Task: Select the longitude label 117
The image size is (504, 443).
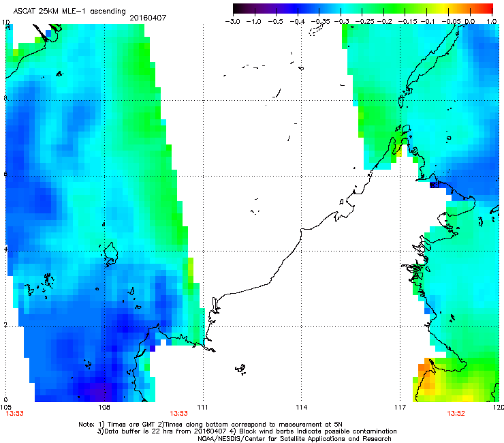Action: 400,408
